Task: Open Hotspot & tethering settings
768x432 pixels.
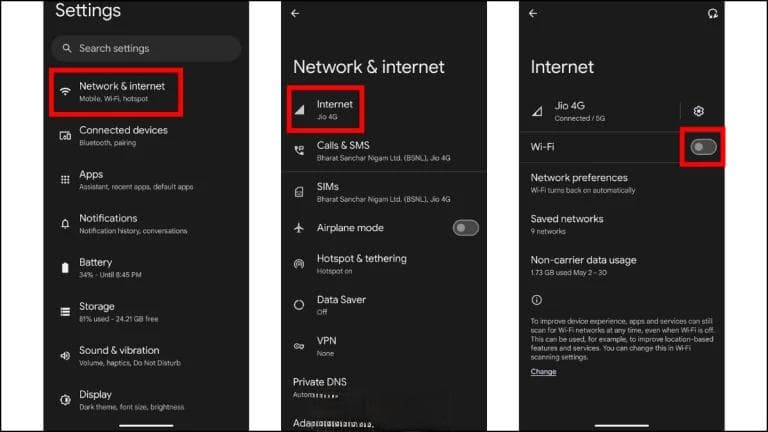Action: pyautogui.click(x=384, y=264)
